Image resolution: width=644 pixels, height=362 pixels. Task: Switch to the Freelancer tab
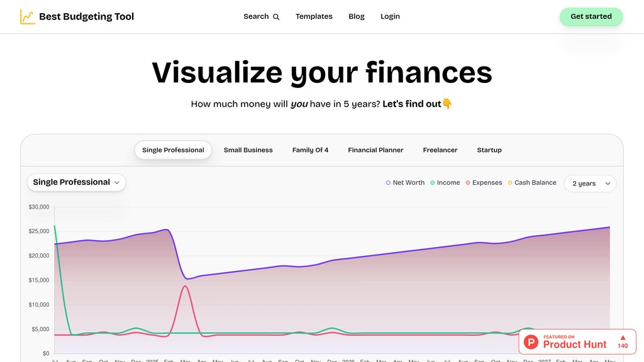pos(440,150)
